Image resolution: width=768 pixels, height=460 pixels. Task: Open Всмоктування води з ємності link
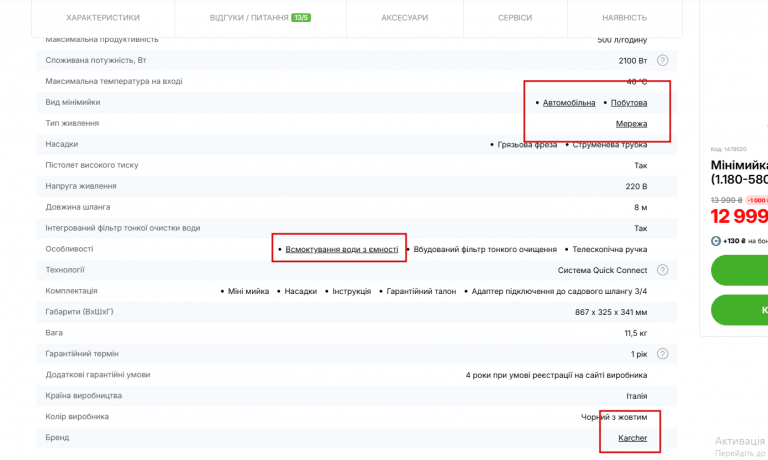click(341, 249)
